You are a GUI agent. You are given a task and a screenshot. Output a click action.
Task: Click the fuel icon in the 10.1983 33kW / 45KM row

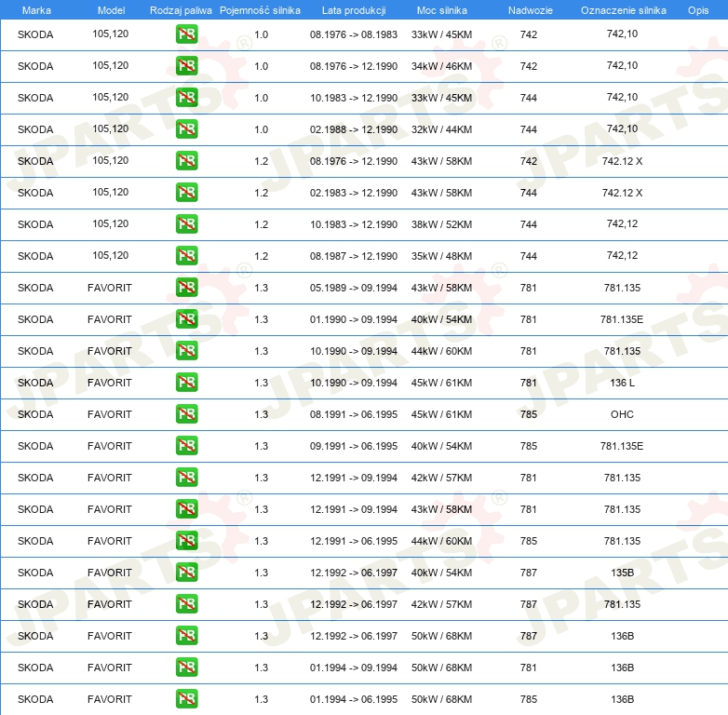pyautogui.click(x=186, y=97)
